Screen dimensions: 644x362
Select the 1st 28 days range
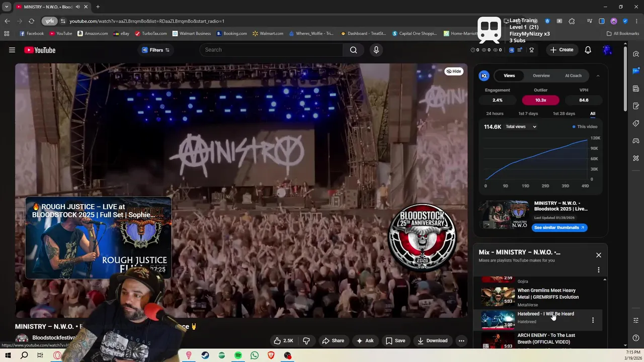click(x=563, y=114)
